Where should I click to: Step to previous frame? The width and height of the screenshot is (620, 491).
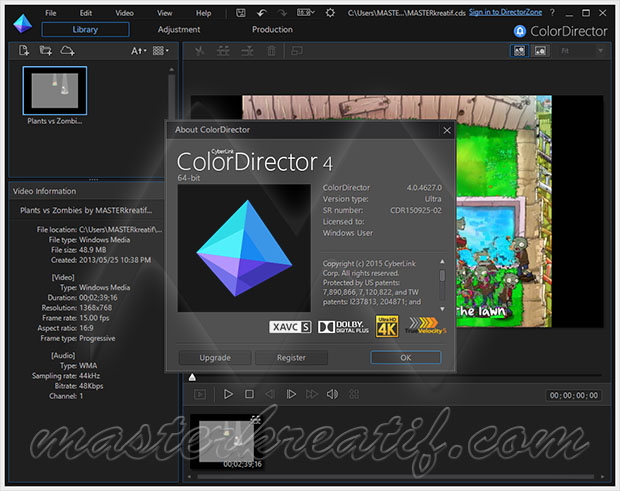tap(270, 394)
